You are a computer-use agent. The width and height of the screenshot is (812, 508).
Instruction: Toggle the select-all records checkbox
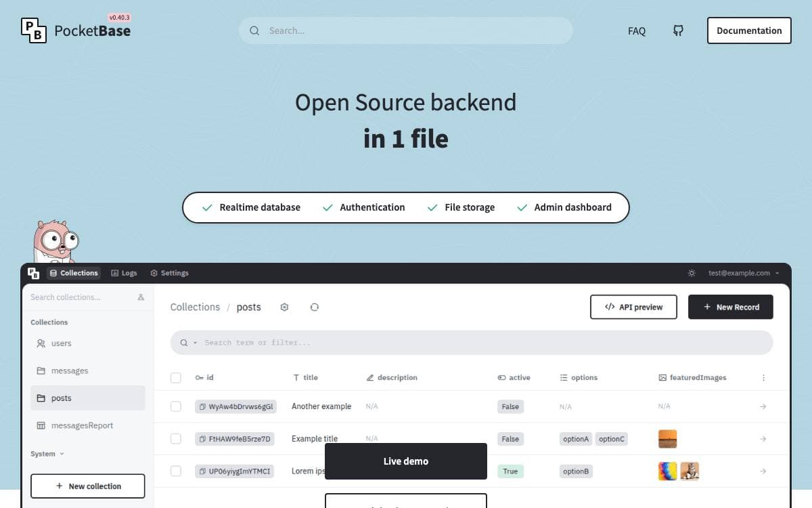click(x=176, y=378)
